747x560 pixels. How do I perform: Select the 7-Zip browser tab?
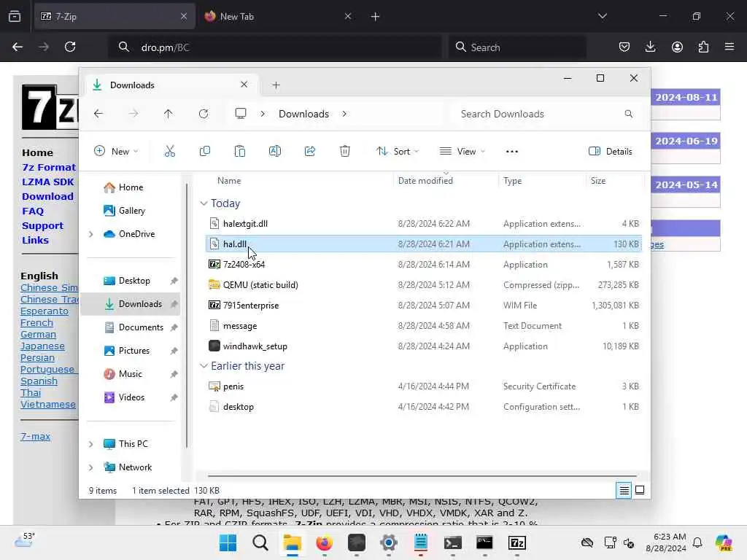(115, 16)
